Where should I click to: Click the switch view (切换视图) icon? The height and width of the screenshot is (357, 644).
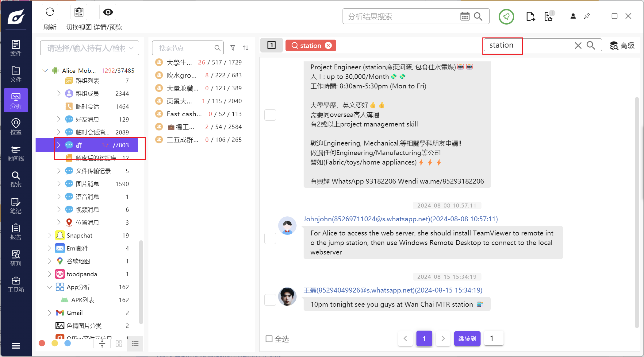(79, 12)
